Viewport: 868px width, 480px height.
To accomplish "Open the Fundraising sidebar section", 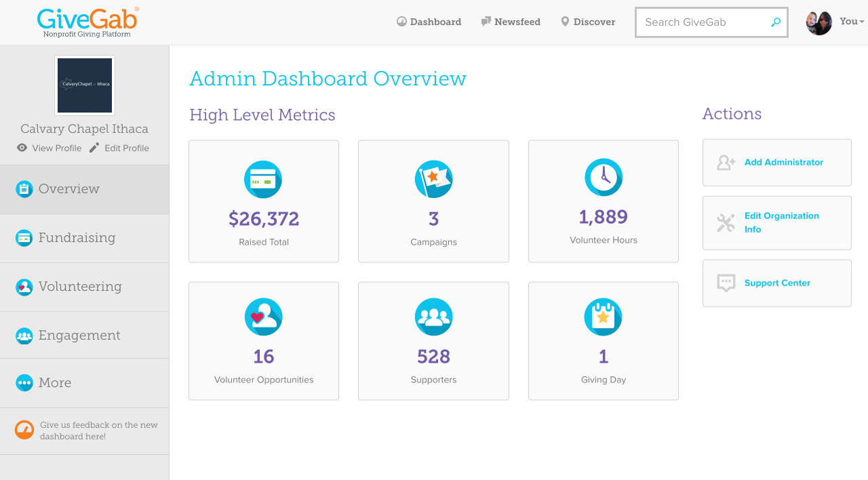I will point(77,238).
